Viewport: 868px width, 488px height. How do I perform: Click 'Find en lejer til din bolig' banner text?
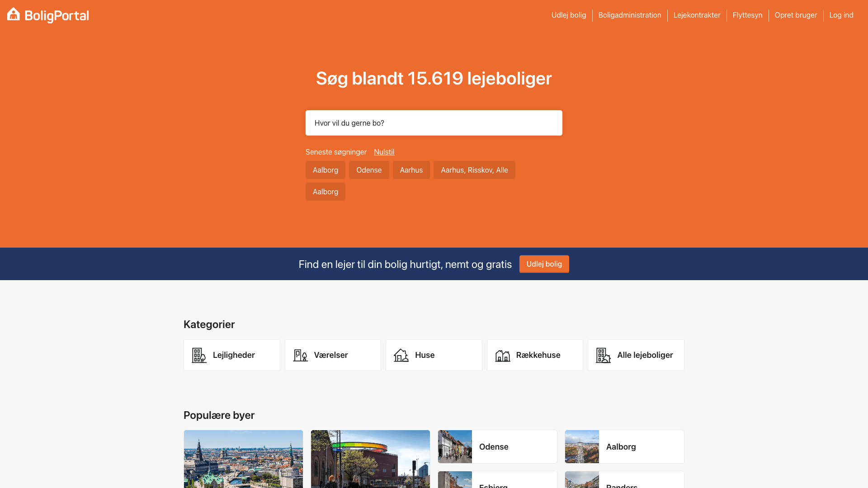[405, 264]
